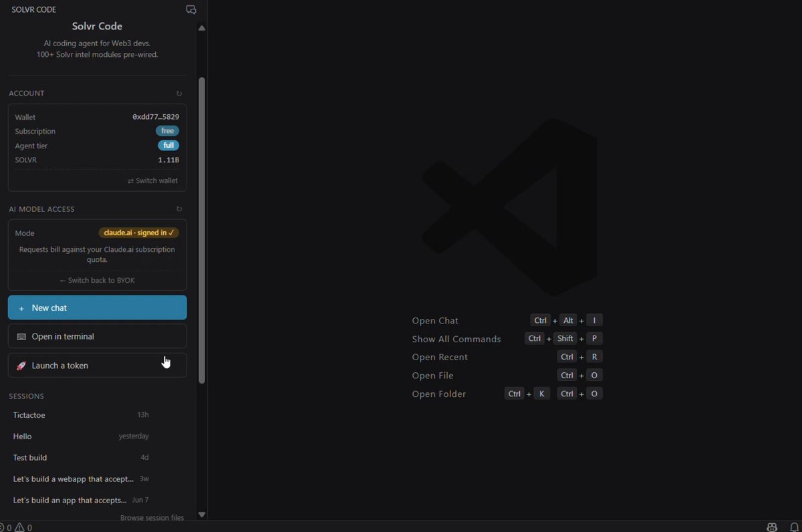Screen dimensions: 802x532
Task: Click the wallet address 0xdd77…5829
Action: pyautogui.click(x=156, y=117)
